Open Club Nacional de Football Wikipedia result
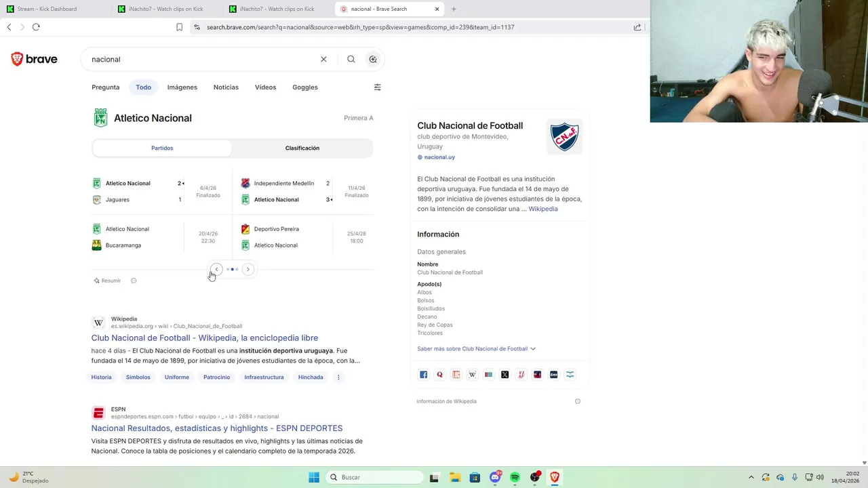This screenshot has width=868, height=488. pyautogui.click(x=205, y=338)
